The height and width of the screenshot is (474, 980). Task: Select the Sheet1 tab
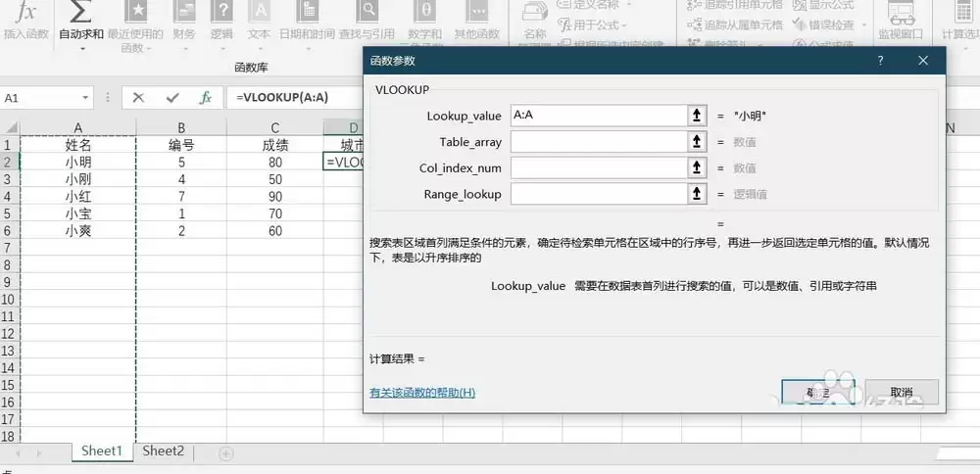coord(102,451)
